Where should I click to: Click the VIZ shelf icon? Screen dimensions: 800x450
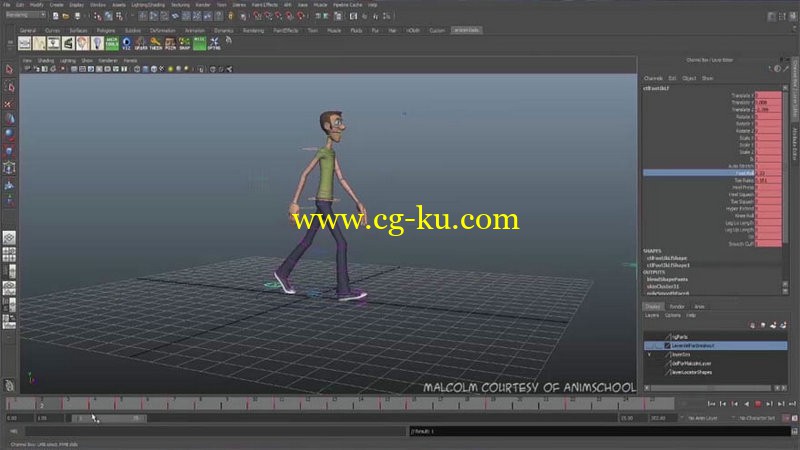click(127, 43)
